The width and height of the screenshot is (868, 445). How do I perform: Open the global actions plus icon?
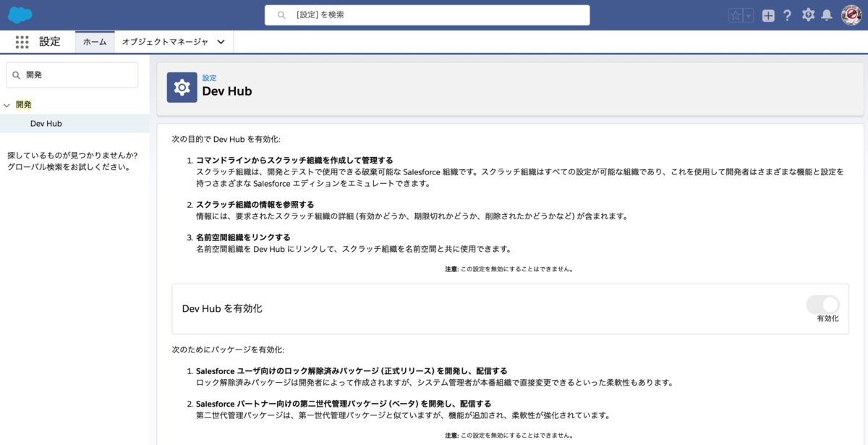[x=768, y=15]
